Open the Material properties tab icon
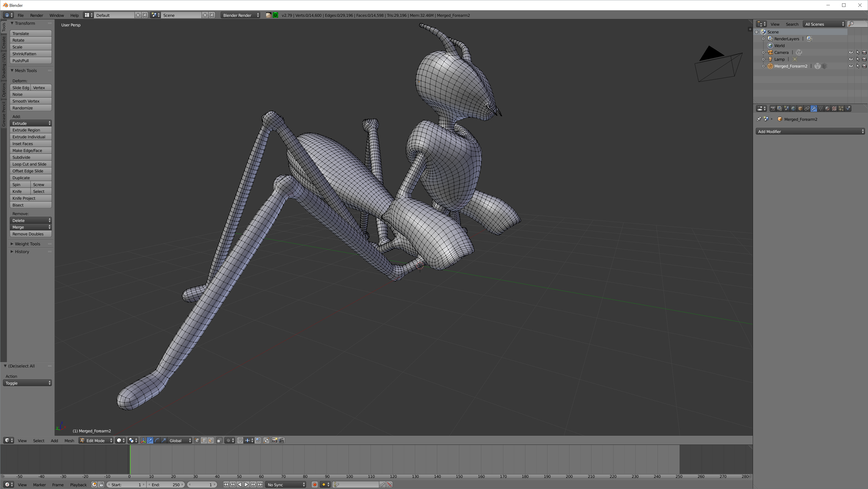The height and width of the screenshot is (489, 868). 827,108
